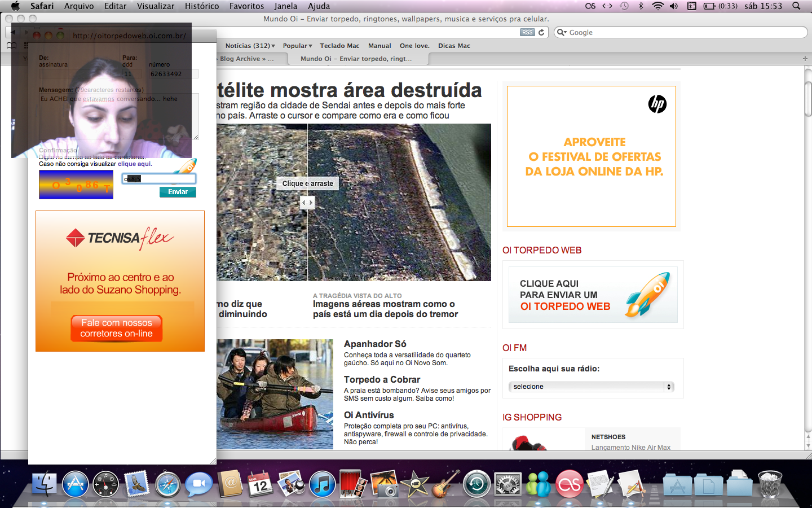This screenshot has height=508, width=812.
Task: Open GarageBand guitar icon in Dock
Action: tap(446, 484)
